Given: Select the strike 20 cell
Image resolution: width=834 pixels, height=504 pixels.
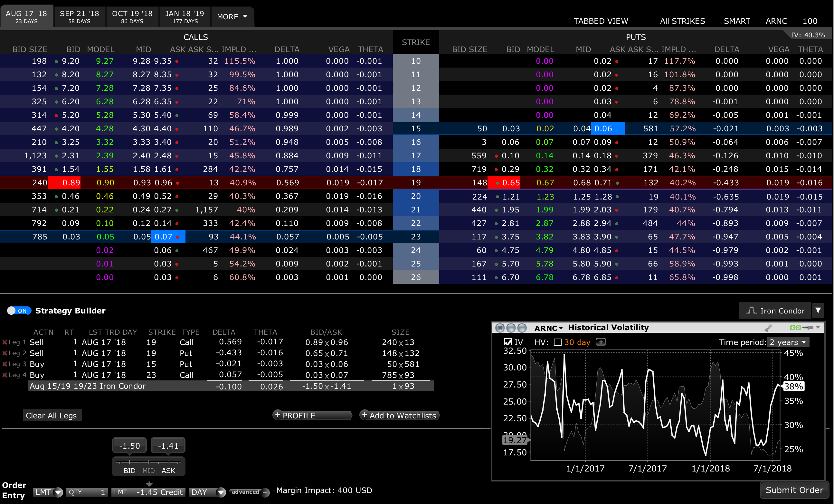Looking at the screenshot, I should point(416,196).
